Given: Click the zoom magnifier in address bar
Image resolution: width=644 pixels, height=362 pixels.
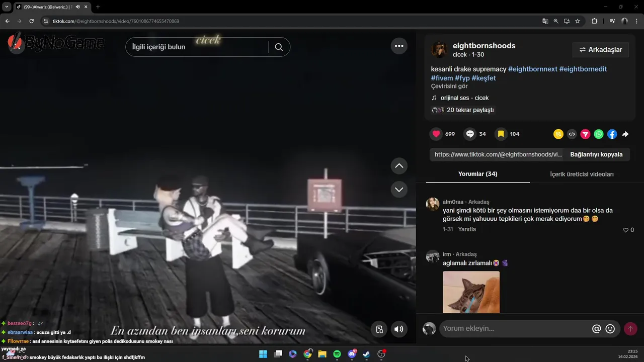Looking at the screenshot, I should (556, 21).
